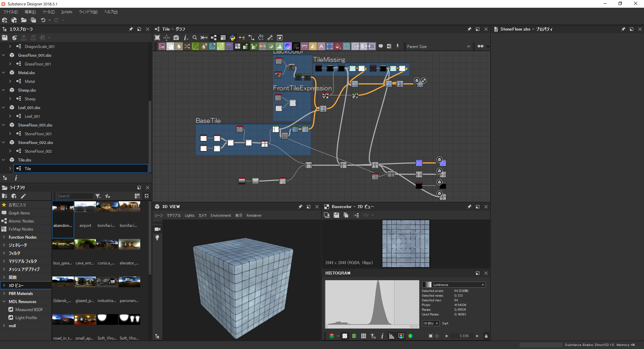Toggle the 2D View lock icon
644x349 pixels.
click(x=486, y=336)
